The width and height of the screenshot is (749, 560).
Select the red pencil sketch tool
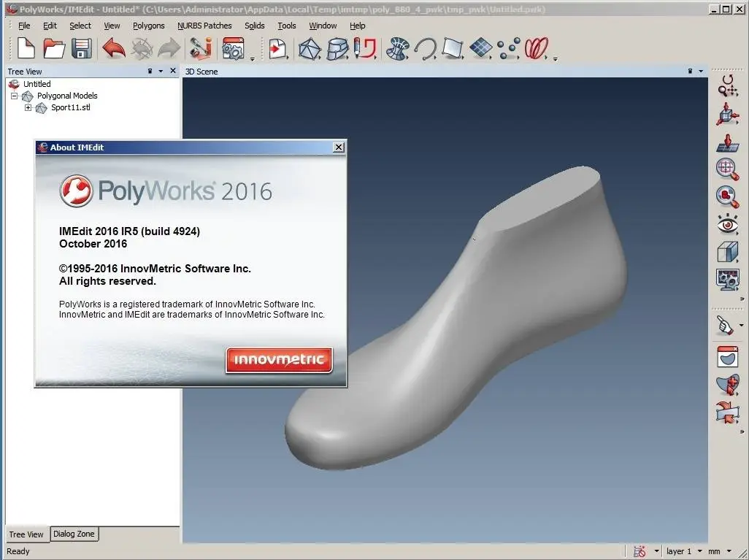[366, 48]
